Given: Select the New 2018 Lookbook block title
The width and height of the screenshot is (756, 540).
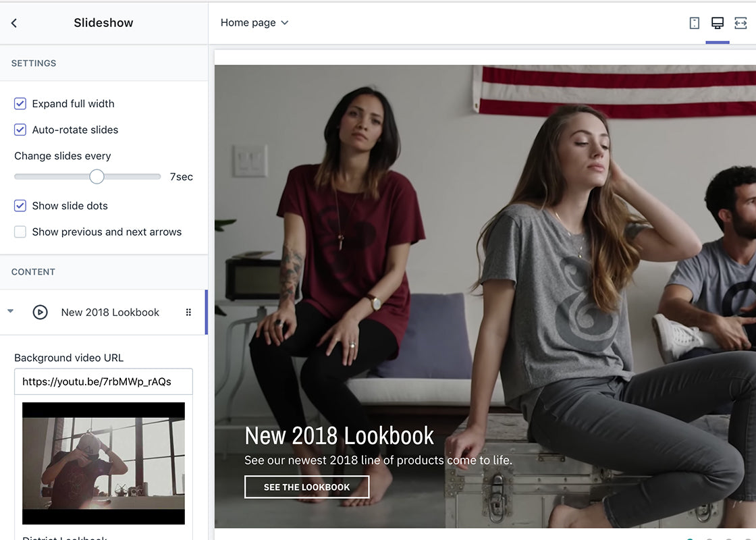Looking at the screenshot, I should pos(110,313).
